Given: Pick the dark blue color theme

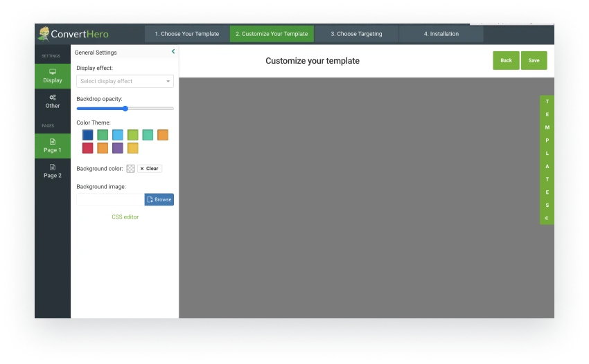Looking at the screenshot, I should tap(87, 135).
